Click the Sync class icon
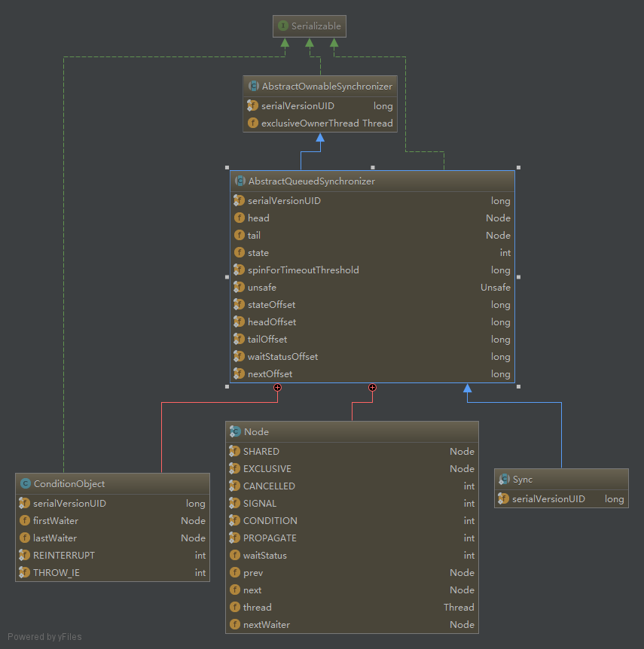The height and width of the screenshot is (649, 644). click(504, 479)
